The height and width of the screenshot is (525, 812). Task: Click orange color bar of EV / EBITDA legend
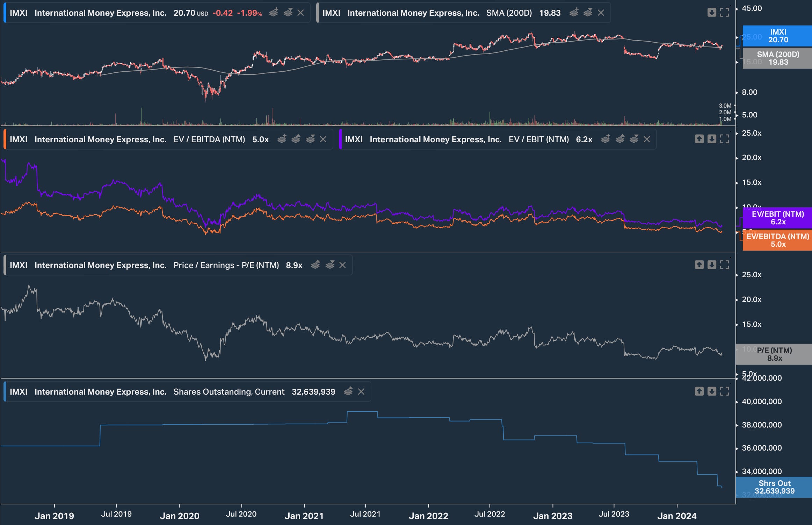click(5, 139)
